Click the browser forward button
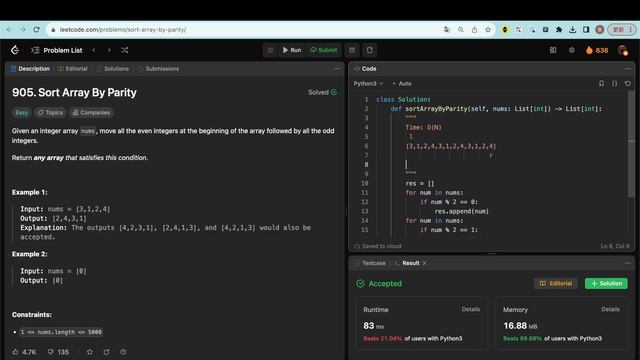The height and width of the screenshot is (360, 640). tap(23, 29)
